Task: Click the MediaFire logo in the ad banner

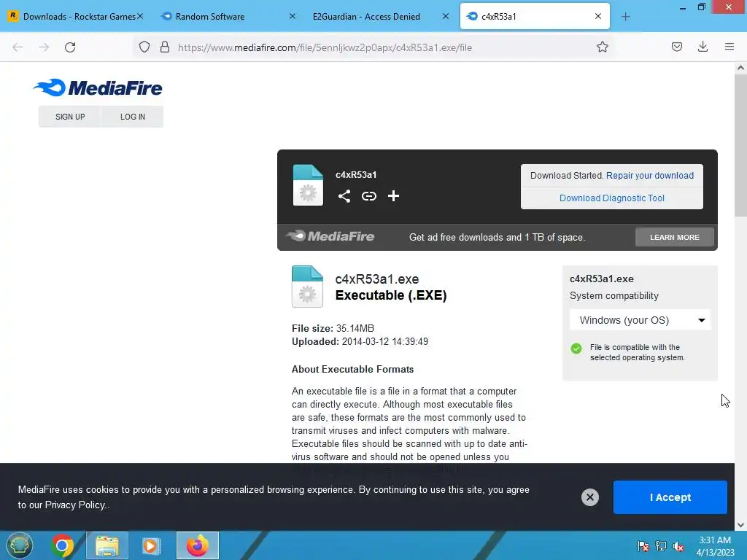Action: (330, 236)
